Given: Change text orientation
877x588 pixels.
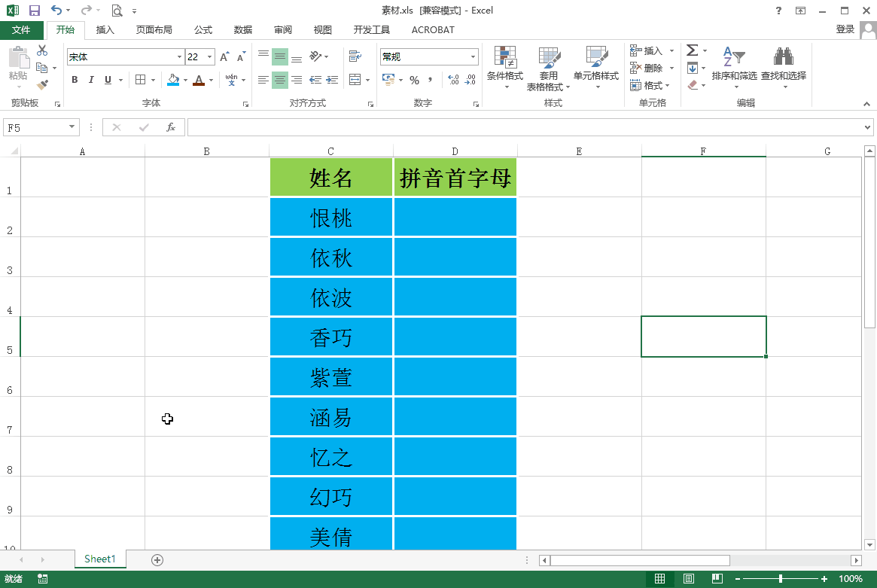Looking at the screenshot, I should [x=316, y=56].
